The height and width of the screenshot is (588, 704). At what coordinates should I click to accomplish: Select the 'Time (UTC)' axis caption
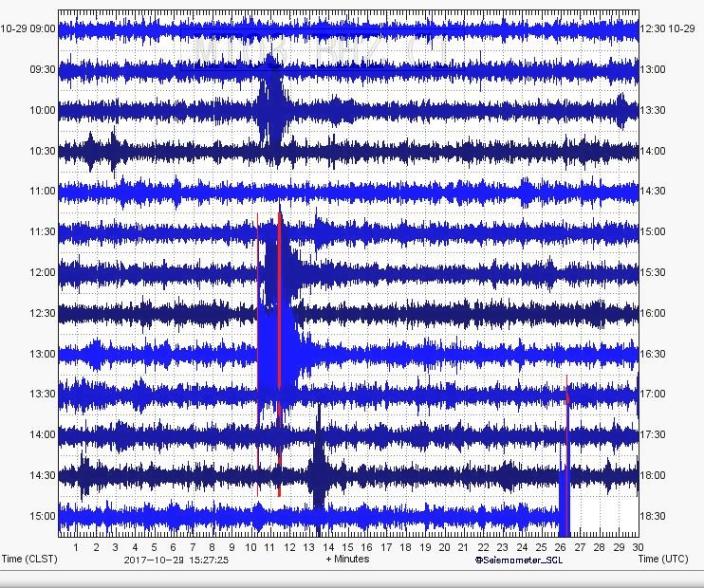coord(663,560)
